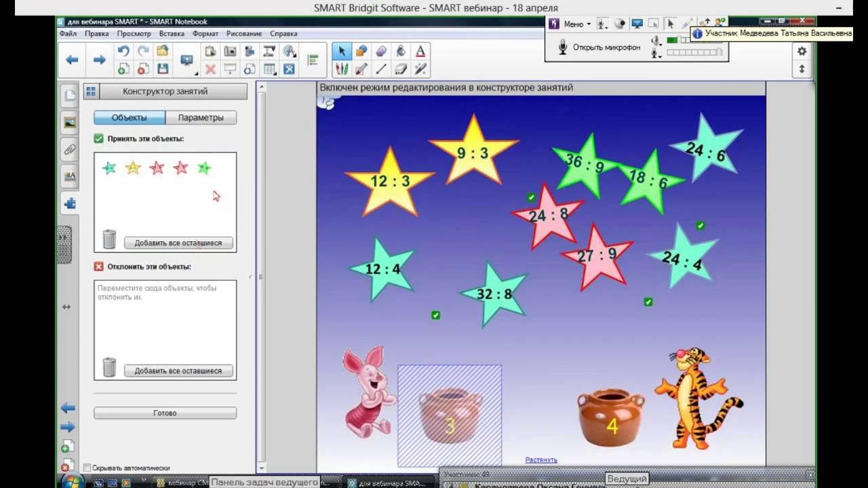Screen dimensions: 868x488
Task: Open the Page Sorter sidebar tab
Action: tap(69, 96)
